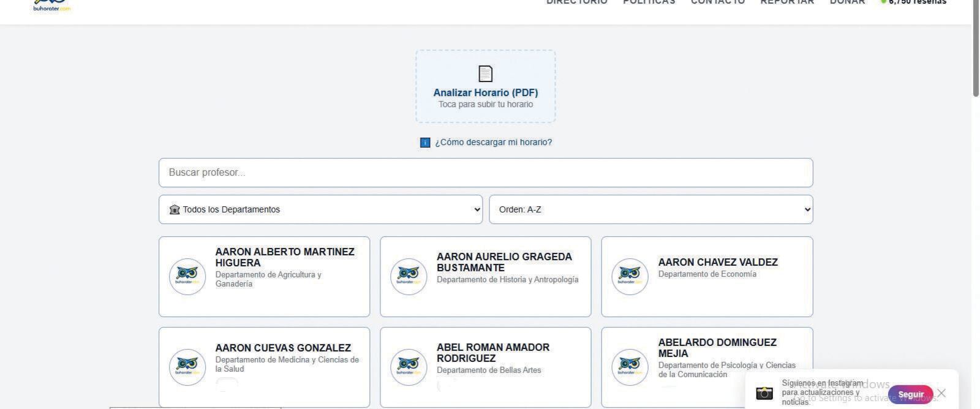
Task: Dismiss the Instagram follow popup
Action: (941, 393)
